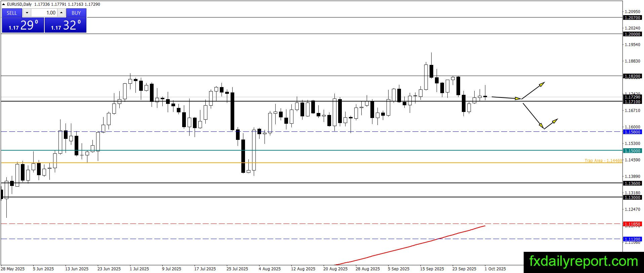Viewport: 644px width, 273px height.
Task: Click the 1.00 volume input field
Action: 44,13
